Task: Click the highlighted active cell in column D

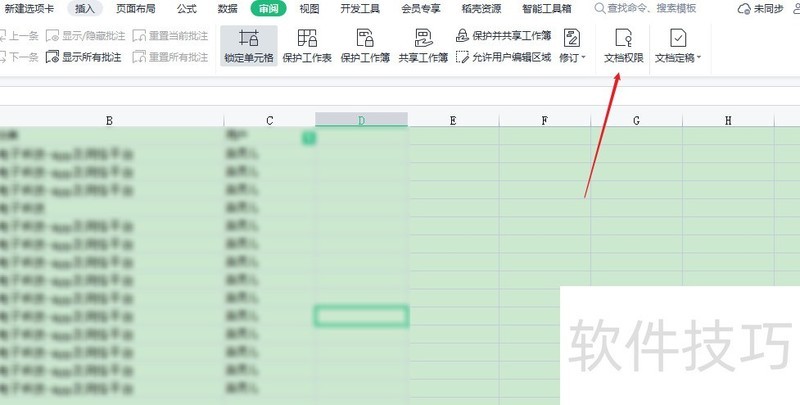Action: click(361, 316)
